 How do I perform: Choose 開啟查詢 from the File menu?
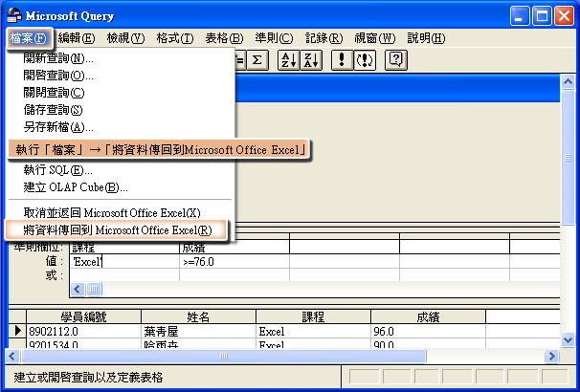point(65,76)
